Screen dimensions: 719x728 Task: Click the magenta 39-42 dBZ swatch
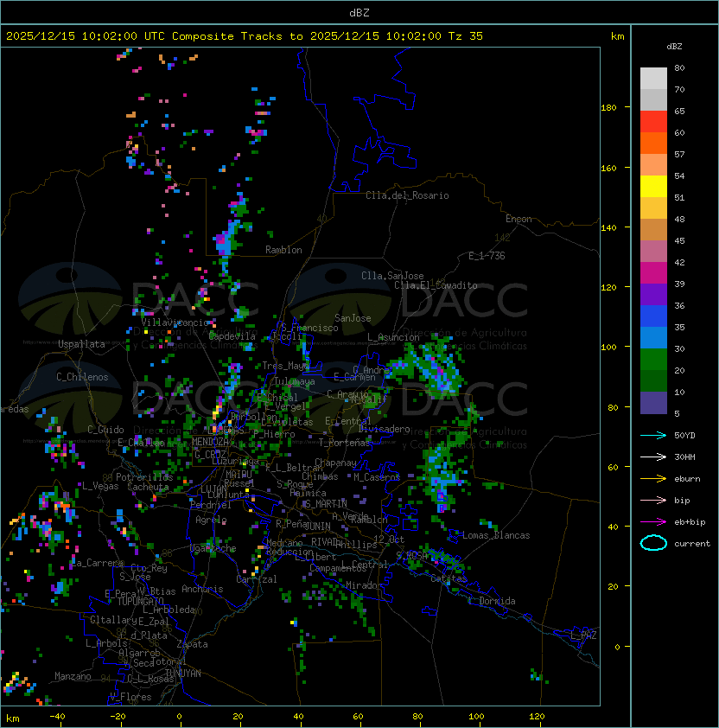click(653, 273)
